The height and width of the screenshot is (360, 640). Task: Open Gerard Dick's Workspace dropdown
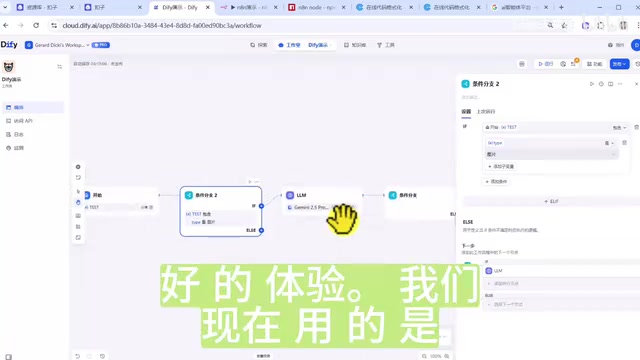[58, 45]
